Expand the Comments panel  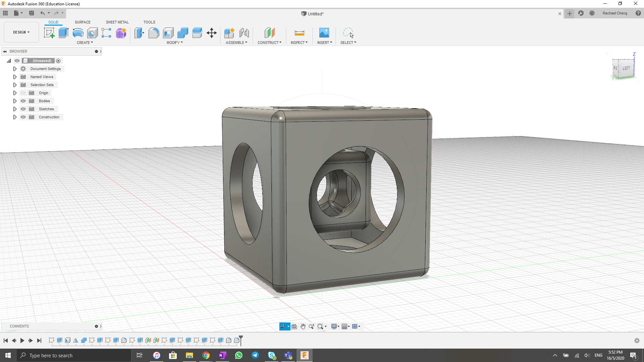click(96, 326)
